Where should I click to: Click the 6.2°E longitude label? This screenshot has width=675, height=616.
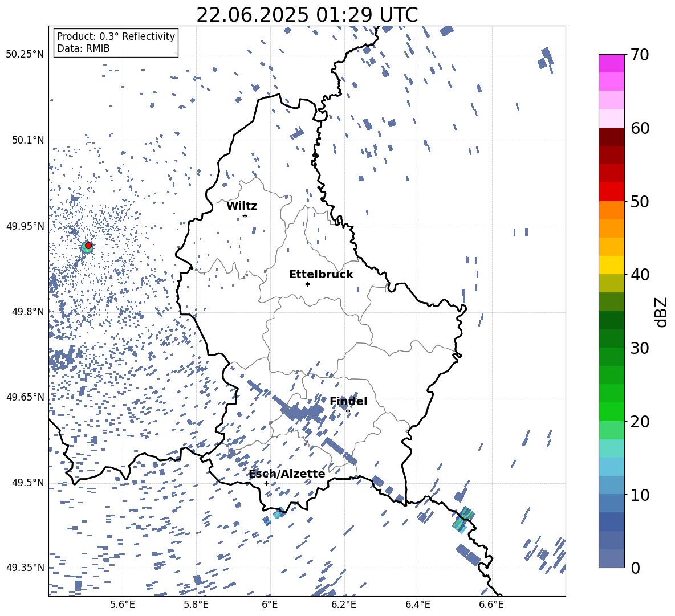click(344, 605)
